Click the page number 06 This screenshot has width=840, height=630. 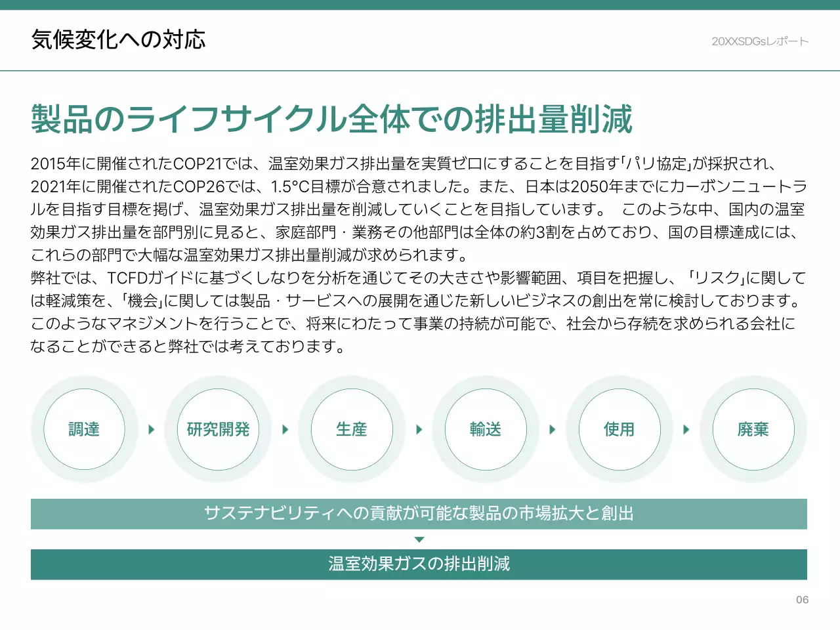802,599
